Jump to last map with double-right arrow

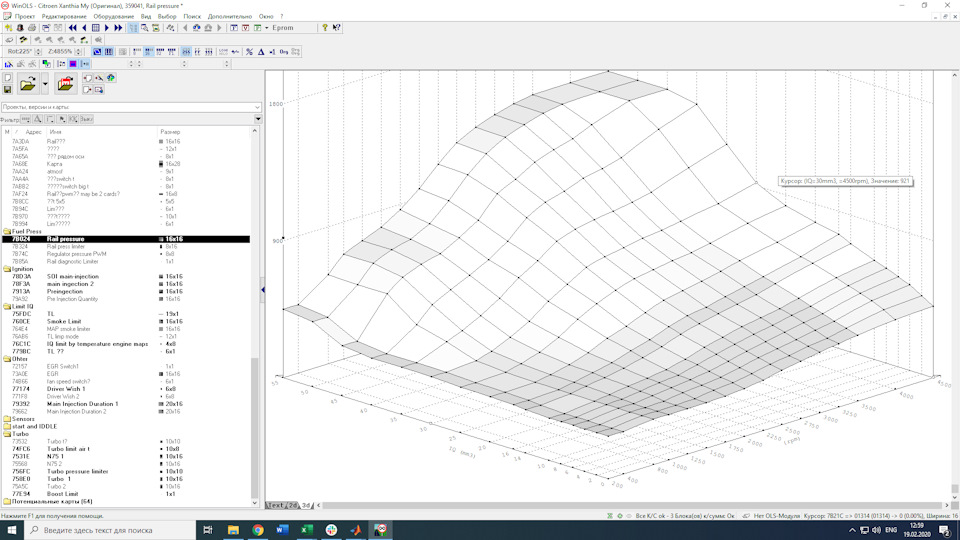click(118, 28)
